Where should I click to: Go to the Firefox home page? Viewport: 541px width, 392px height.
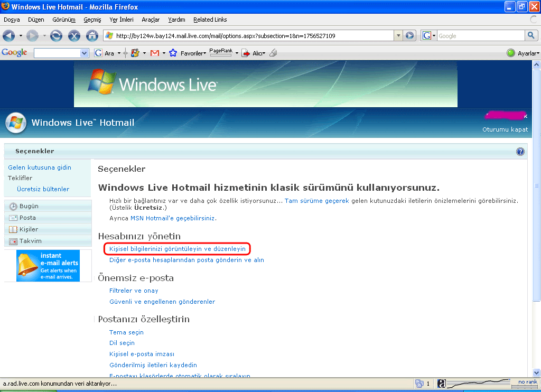tap(92, 35)
